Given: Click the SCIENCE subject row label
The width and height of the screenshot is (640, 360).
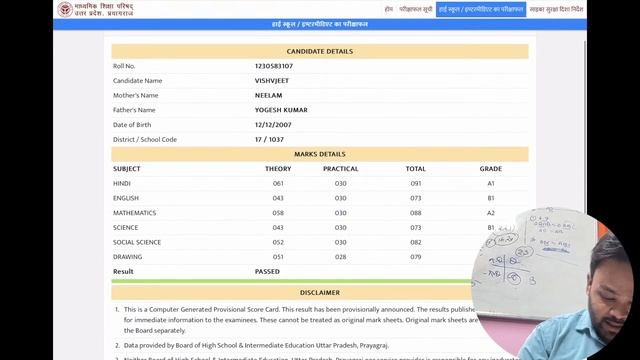Looking at the screenshot, I should (x=125, y=228).
